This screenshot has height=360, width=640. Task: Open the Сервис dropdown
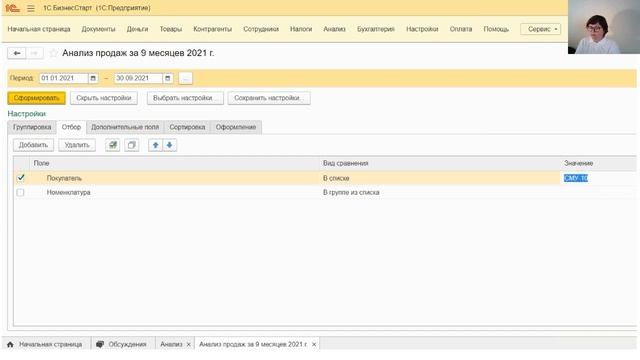click(x=540, y=29)
